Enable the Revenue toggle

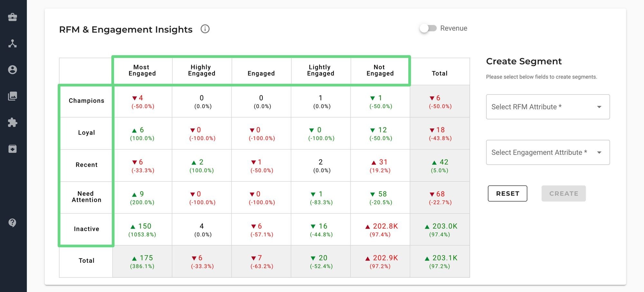(428, 28)
